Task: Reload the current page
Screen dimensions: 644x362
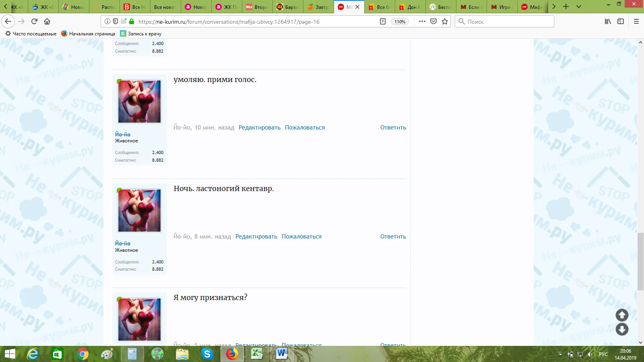Action: point(34,21)
